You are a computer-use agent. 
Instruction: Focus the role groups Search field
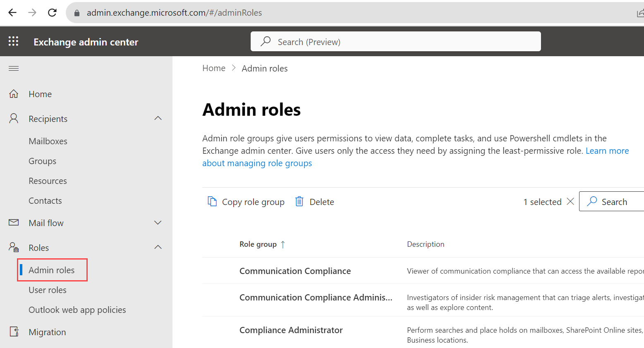point(612,201)
